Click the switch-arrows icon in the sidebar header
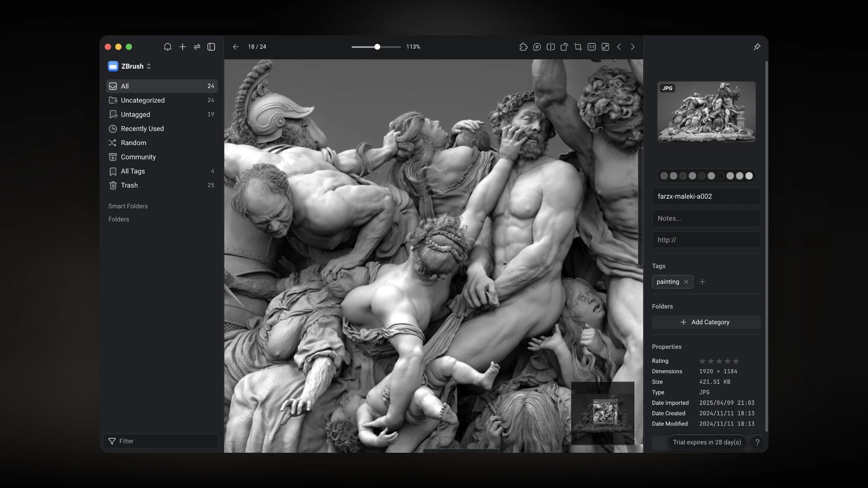This screenshot has height=488, width=868. tap(197, 47)
